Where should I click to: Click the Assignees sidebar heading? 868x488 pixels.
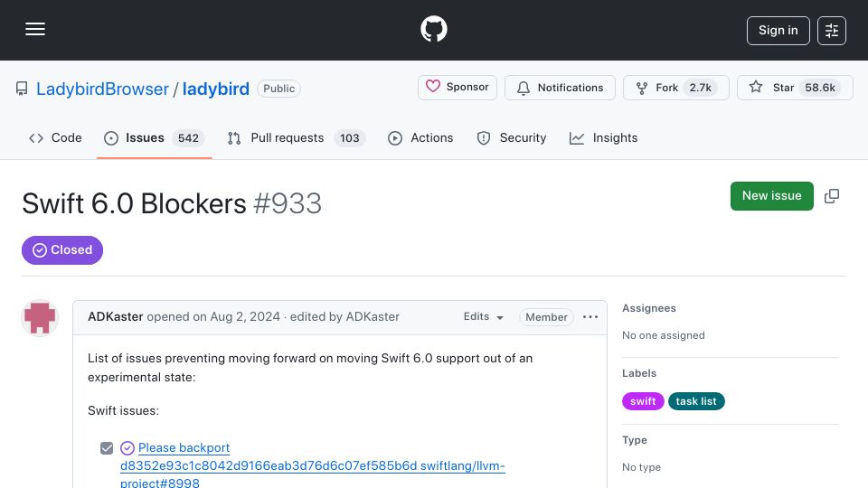pyautogui.click(x=649, y=308)
